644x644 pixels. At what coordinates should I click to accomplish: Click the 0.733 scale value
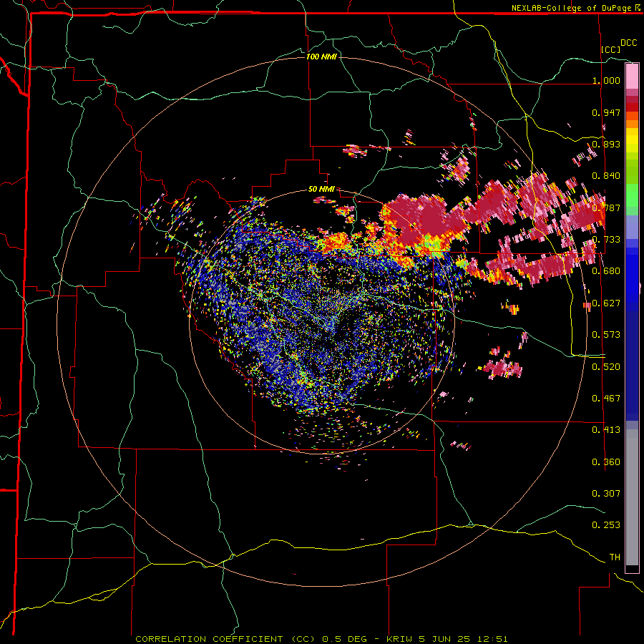click(606, 239)
